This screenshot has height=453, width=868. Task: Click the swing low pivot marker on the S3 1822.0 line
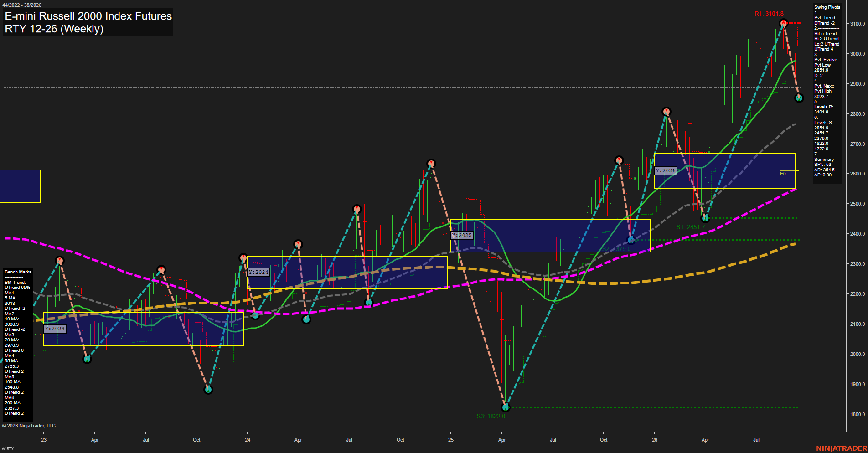505,407
